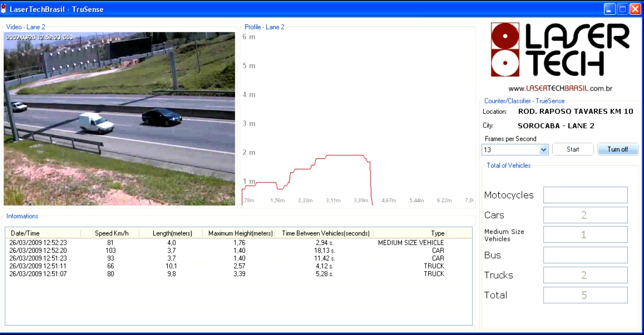Screen dimensions: 644x335
Task: Open the www.LASERTECHBRASIL.com.br link
Action: click(560, 89)
